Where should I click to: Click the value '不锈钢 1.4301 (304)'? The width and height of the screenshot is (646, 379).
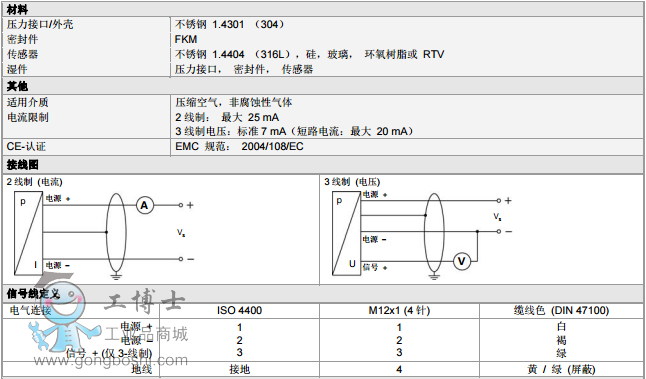coord(229,24)
